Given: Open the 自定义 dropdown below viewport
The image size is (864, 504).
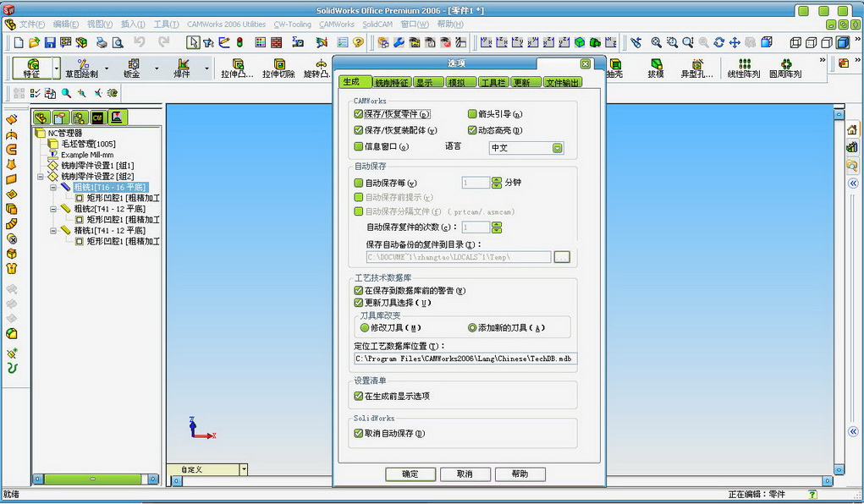Looking at the screenshot, I should click(x=244, y=470).
